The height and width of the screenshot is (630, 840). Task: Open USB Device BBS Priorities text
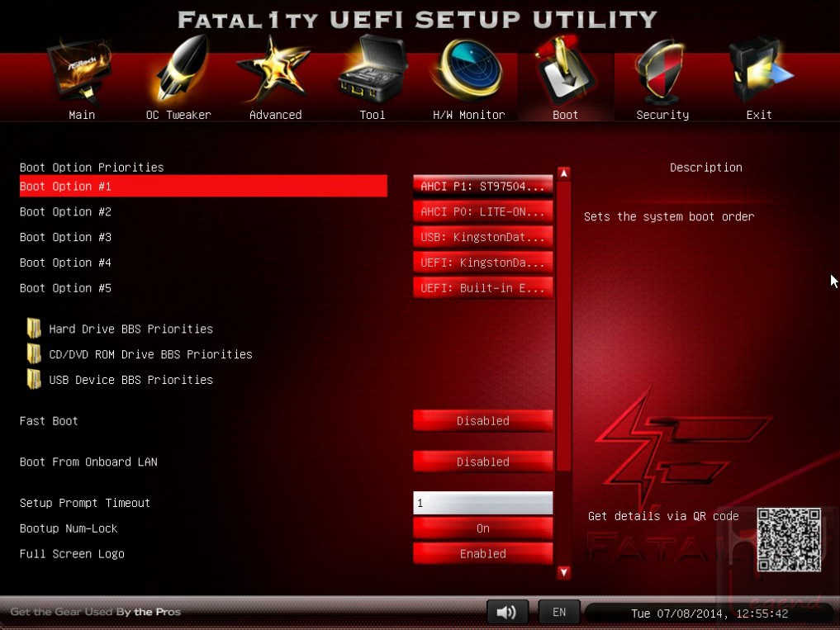(131, 379)
